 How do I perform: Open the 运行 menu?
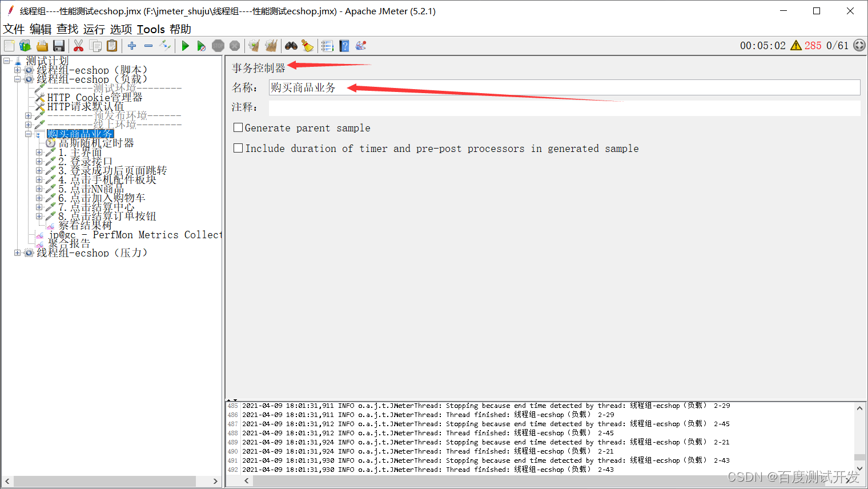(94, 29)
